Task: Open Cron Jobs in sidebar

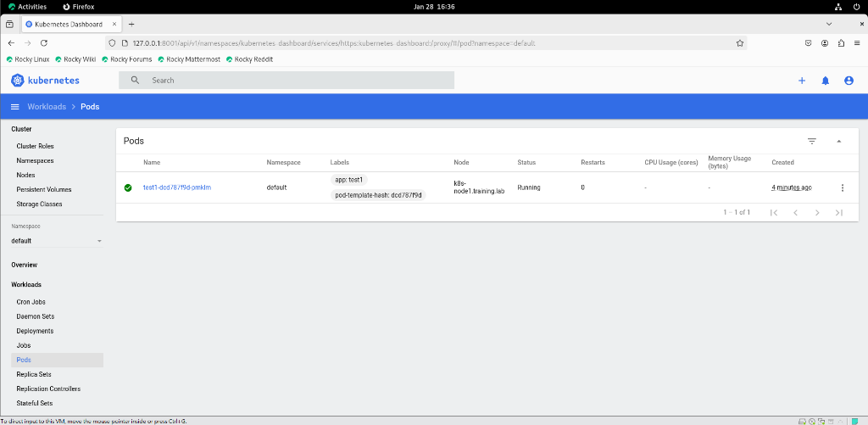Action: [x=31, y=302]
